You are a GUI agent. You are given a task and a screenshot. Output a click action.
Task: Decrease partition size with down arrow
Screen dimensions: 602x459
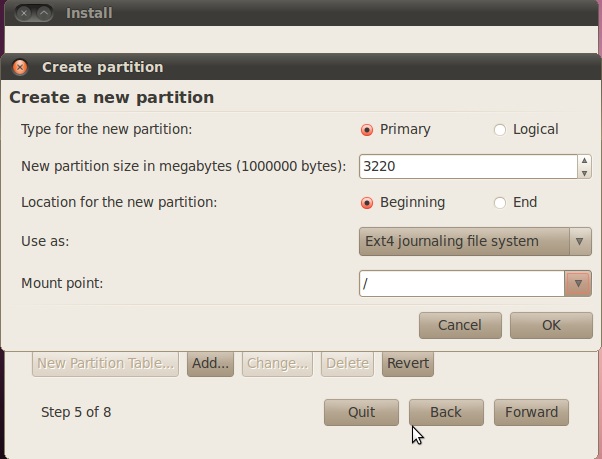tap(584, 172)
